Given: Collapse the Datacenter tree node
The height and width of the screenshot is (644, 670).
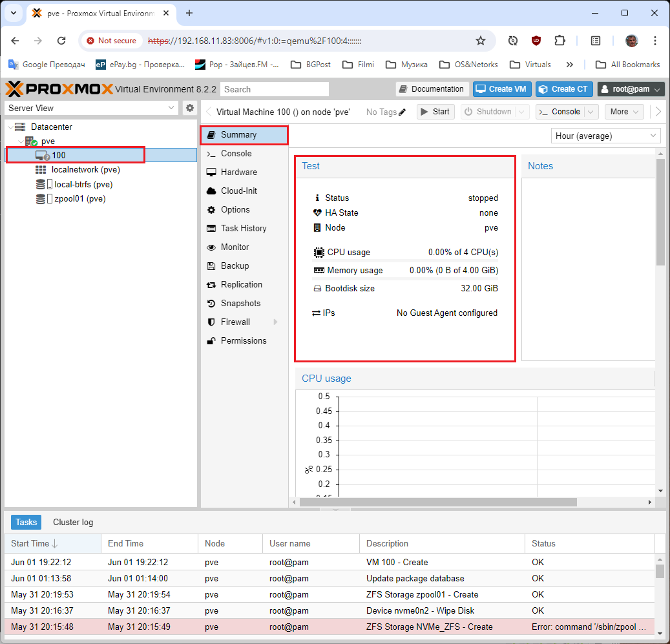Looking at the screenshot, I should coord(10,127).
